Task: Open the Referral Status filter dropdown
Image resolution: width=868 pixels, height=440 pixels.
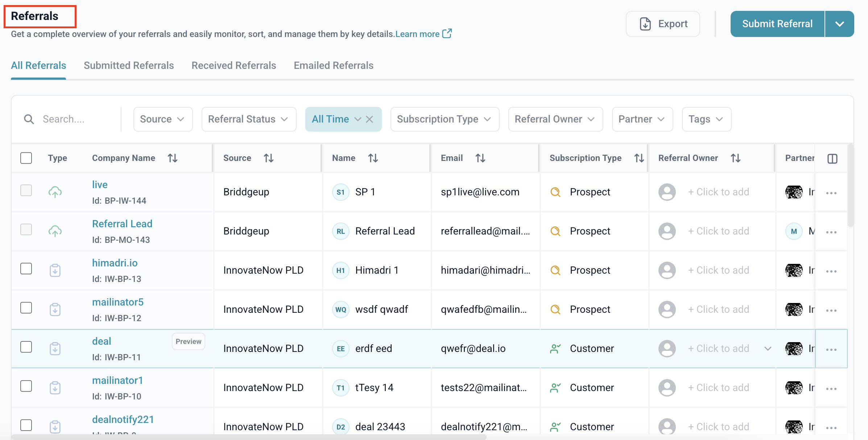Action: tap(249, 119)
